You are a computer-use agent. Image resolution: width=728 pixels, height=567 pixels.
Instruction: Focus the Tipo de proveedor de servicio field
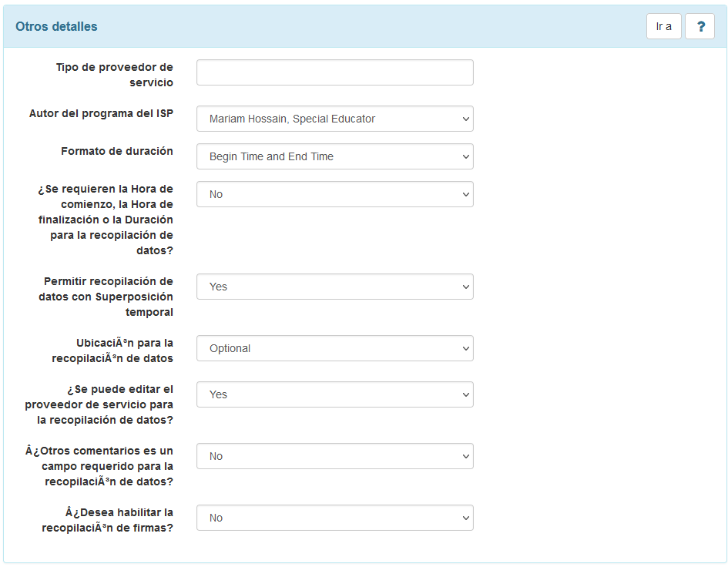coord(335,72)
